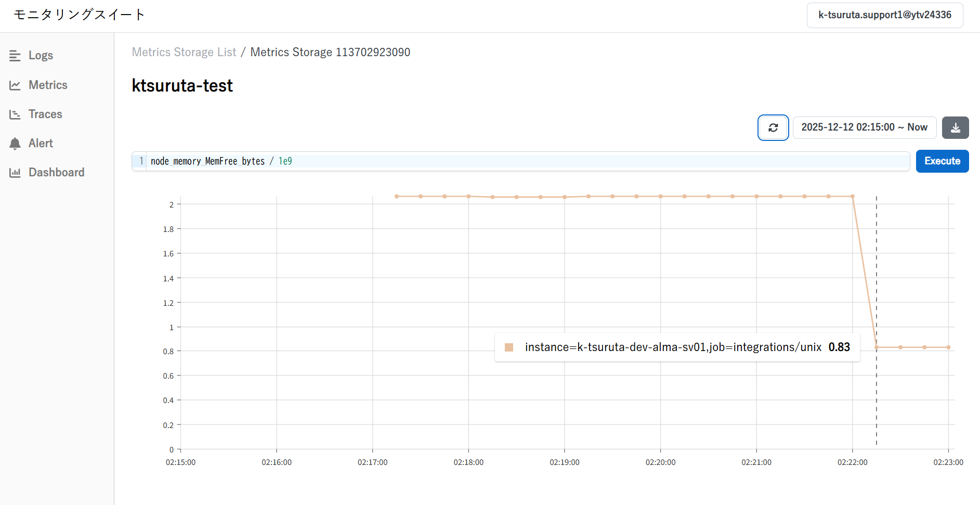
Task: Click the ktsuruta-test heading
Action: tap(182, 86)
